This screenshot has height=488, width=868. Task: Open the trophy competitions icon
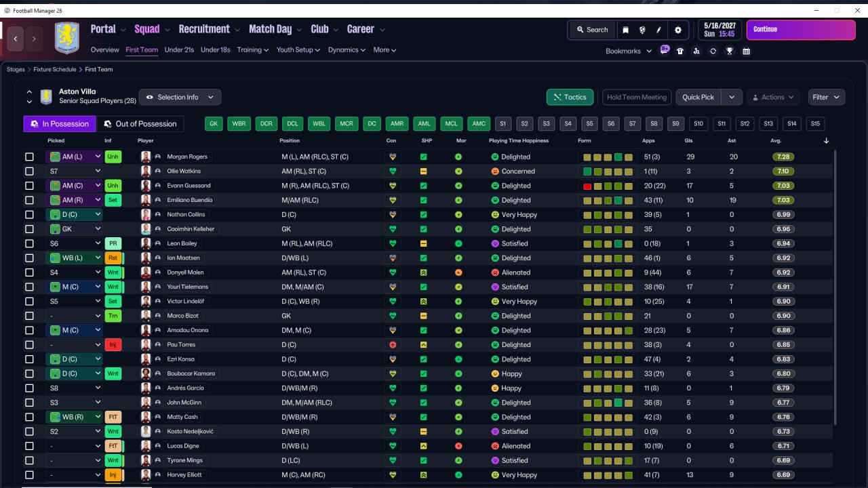point(730,51)
